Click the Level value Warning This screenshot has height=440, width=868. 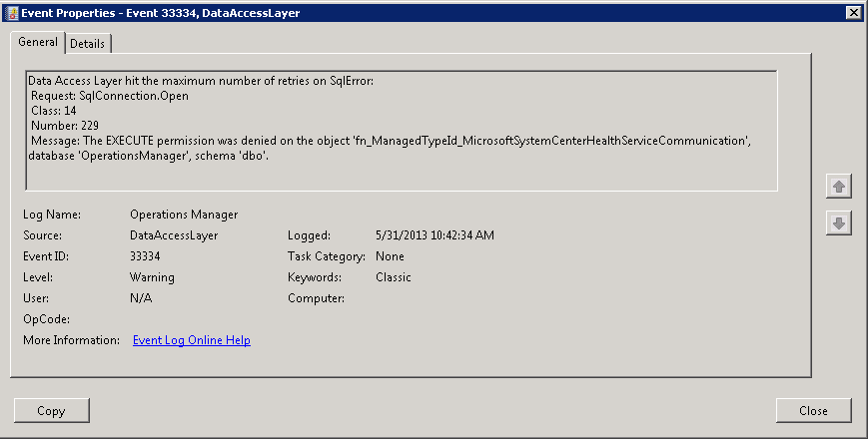click(152, 277)
